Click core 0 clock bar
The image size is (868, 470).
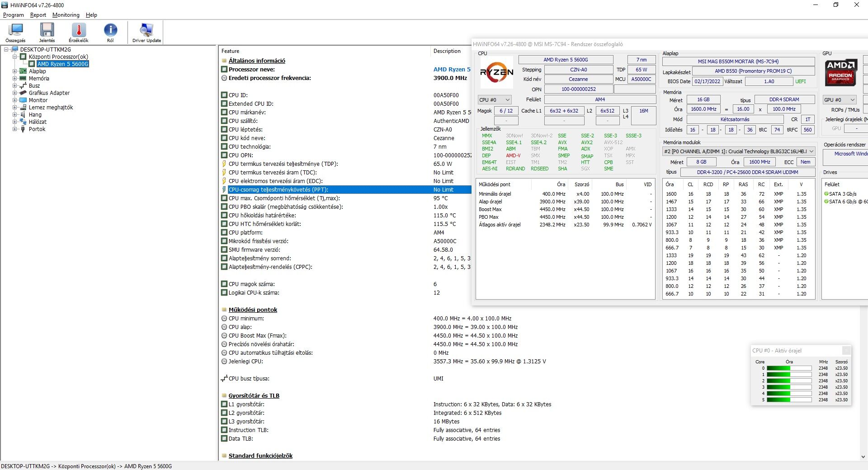coord(789,368)
